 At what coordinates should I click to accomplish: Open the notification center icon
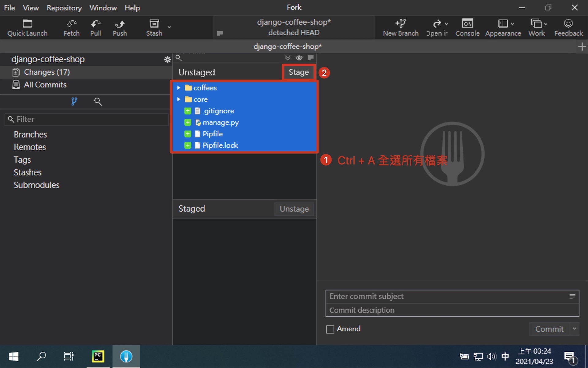click(x=571, y=357)
